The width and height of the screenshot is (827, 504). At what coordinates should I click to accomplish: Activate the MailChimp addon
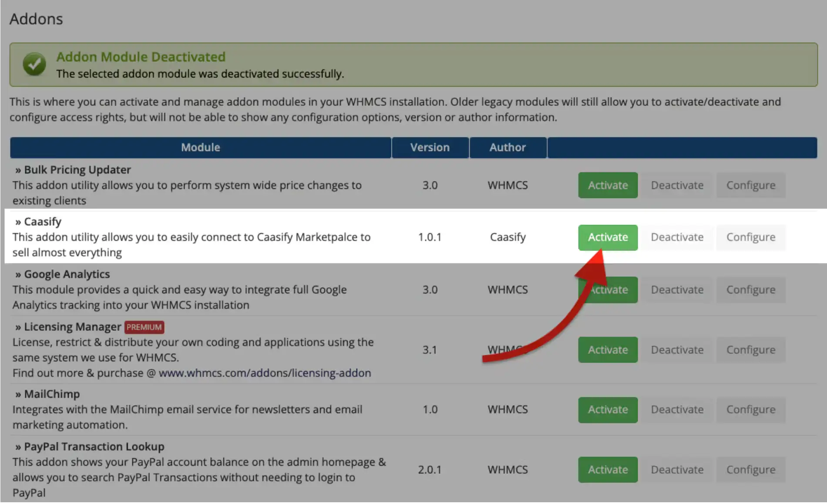pos(608,410)
